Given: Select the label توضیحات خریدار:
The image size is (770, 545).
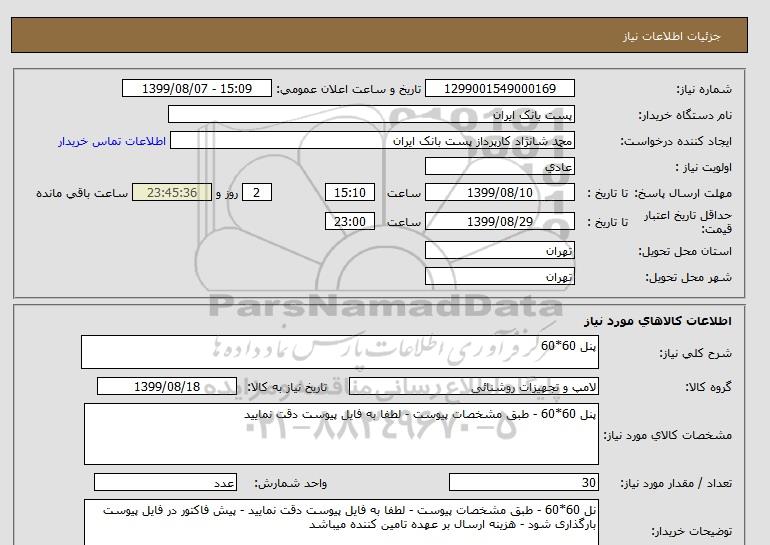Looking at the screenshot, I should pyautogui.click(x=691, y=531).
